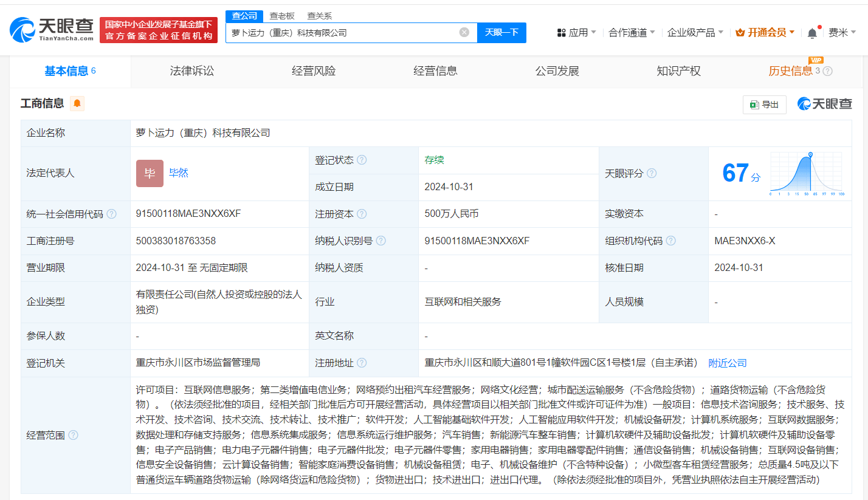Click the orange alert bell beside 工商信息
This screenshot has height=500, width=868.
click(x=77, y=103)
